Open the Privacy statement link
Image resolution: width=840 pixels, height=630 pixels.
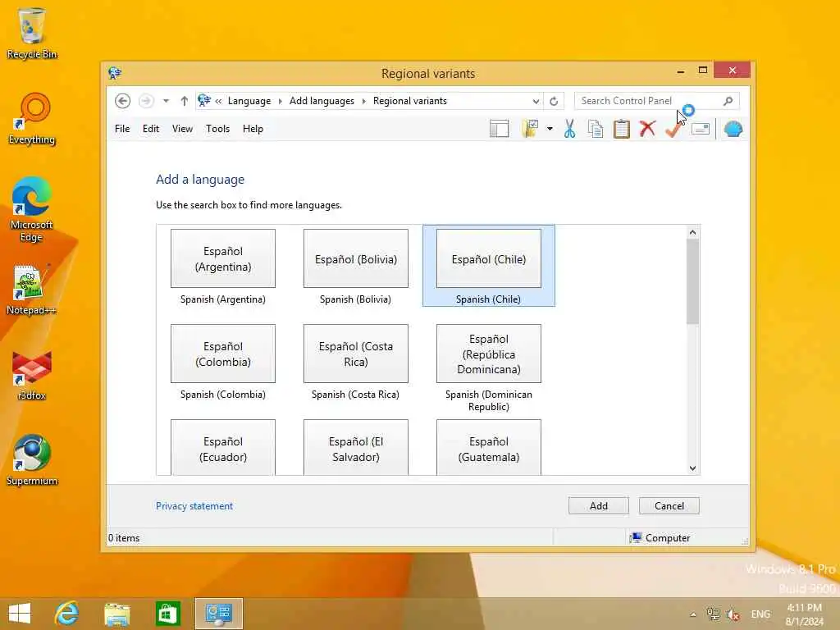[194, 506]
